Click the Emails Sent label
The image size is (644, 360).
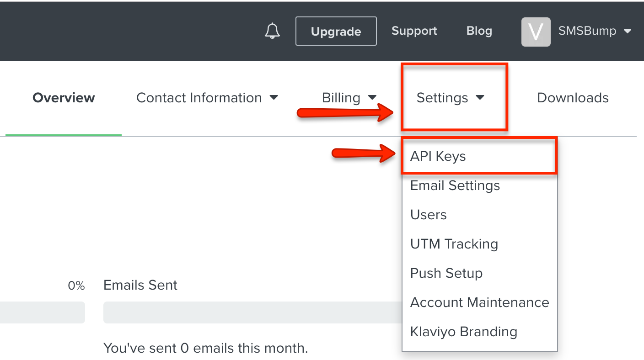(x=140, y=285)
